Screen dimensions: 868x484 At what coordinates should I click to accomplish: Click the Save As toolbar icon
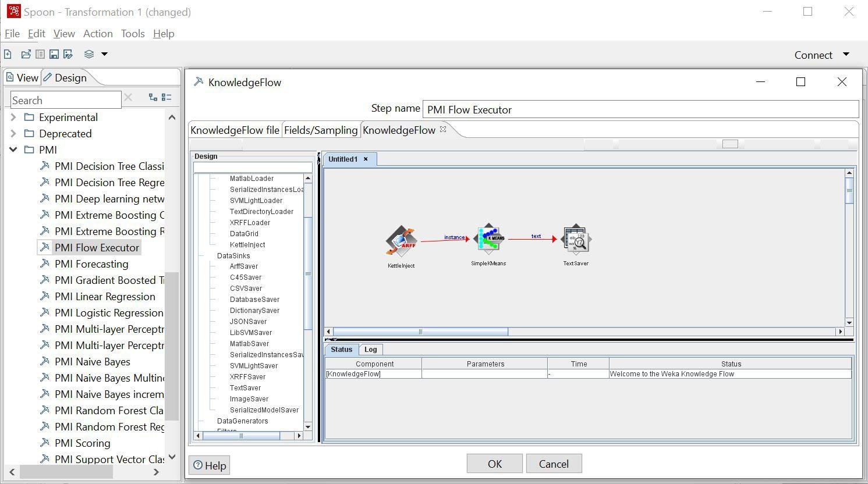tap(68, 54)
